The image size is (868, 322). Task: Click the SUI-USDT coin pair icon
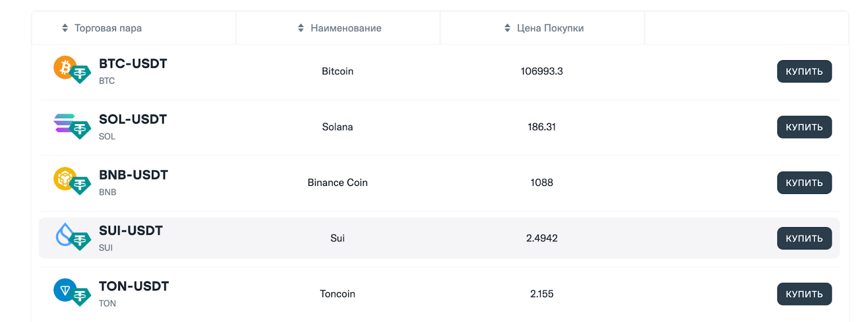[72, 237]
